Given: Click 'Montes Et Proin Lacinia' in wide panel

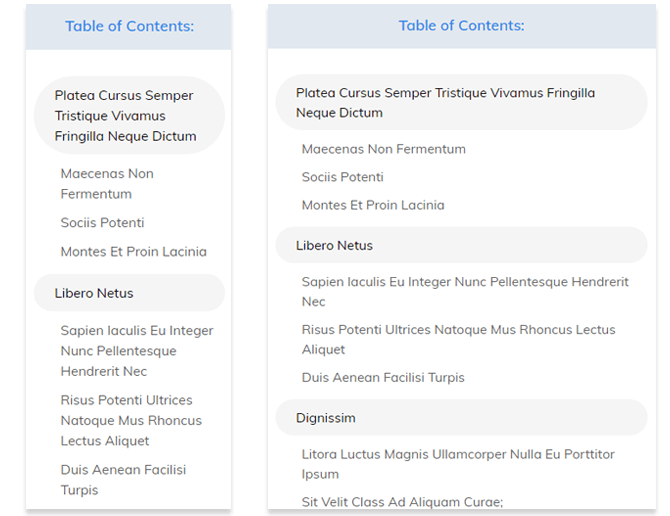Looking at the screenshot, I should tap(373, 205).
